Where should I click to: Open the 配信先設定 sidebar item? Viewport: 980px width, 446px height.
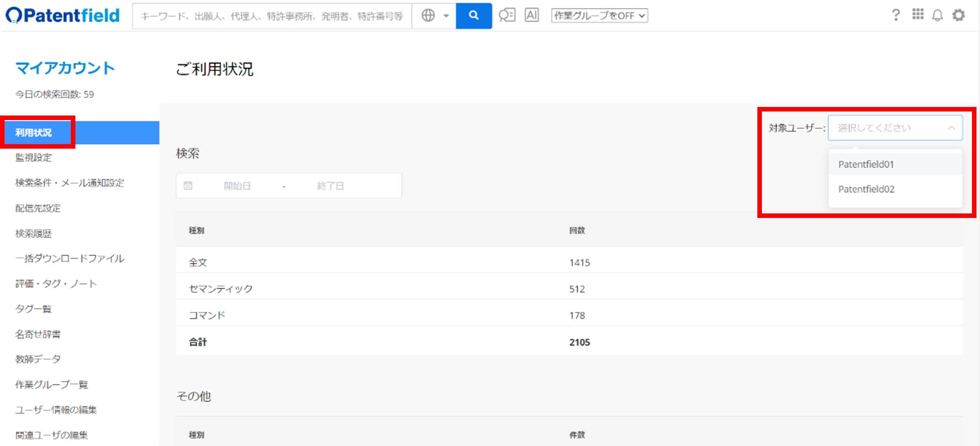pos(38,208)
